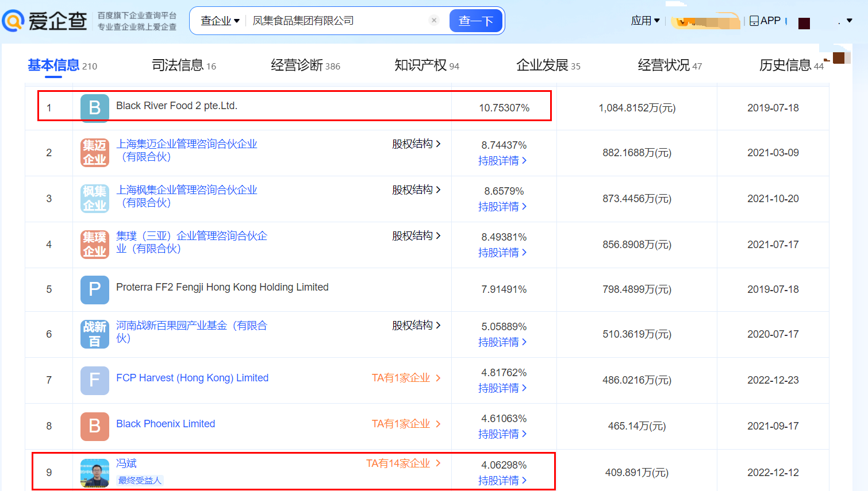Click the 爱企查 logo icon
The image size is (868, 491).
pos(14,21)
